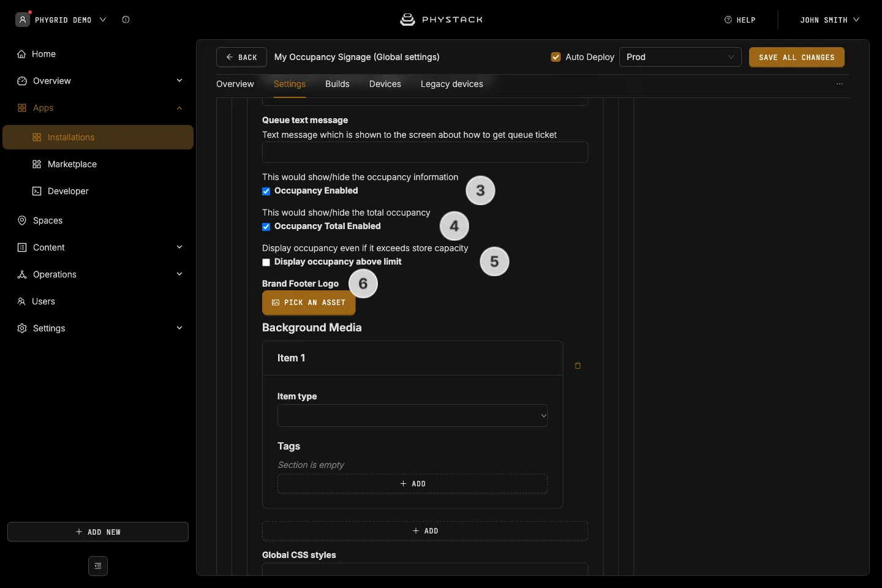Expand the Overview sidebar chevron
This screenshot has height=588, width=882.
click(x=179, y=81)
